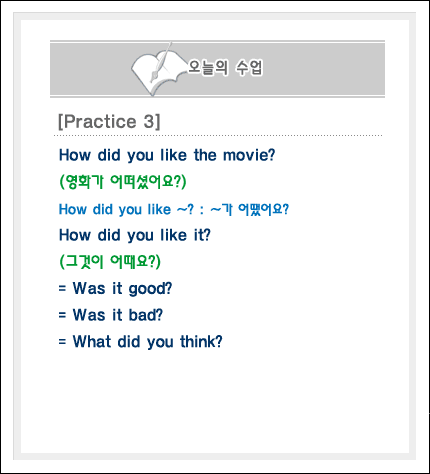
Task: Click the 오늘의 수업 header title
Action: click(225, 68)
